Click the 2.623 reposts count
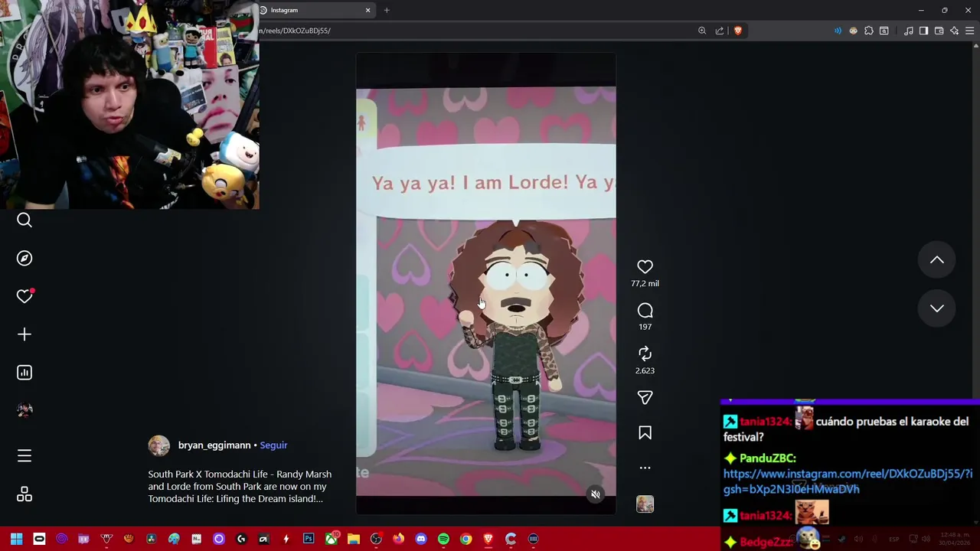The image size is (980, 551). tap(645, 370)
